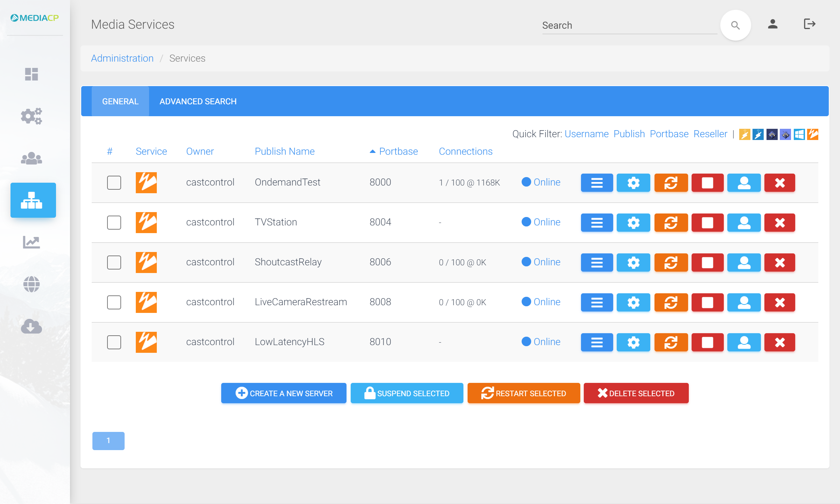The image size is (840, 504).
Task: Open gear settings for TVStation
Action: [633, 223]
